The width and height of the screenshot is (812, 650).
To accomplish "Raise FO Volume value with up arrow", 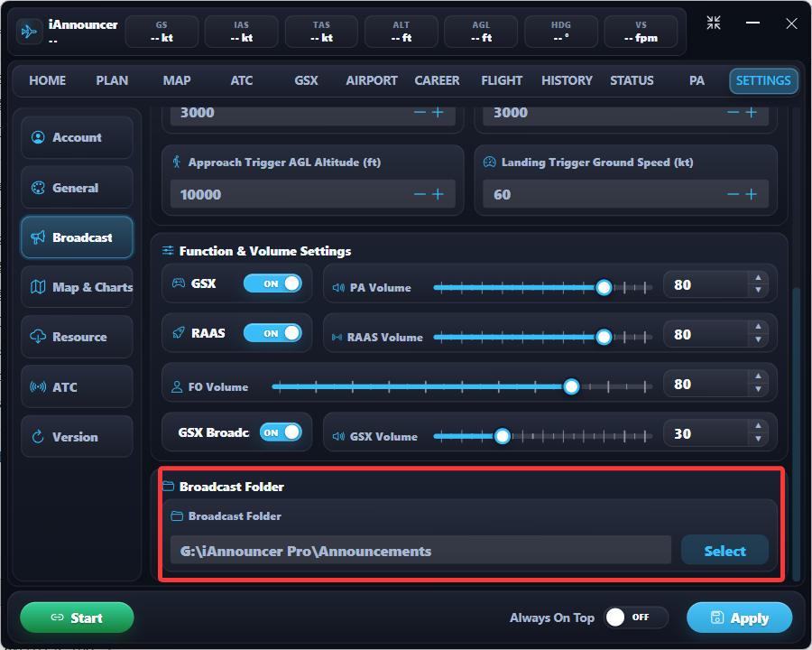I will pyautogui.click(x=758, y=376).
